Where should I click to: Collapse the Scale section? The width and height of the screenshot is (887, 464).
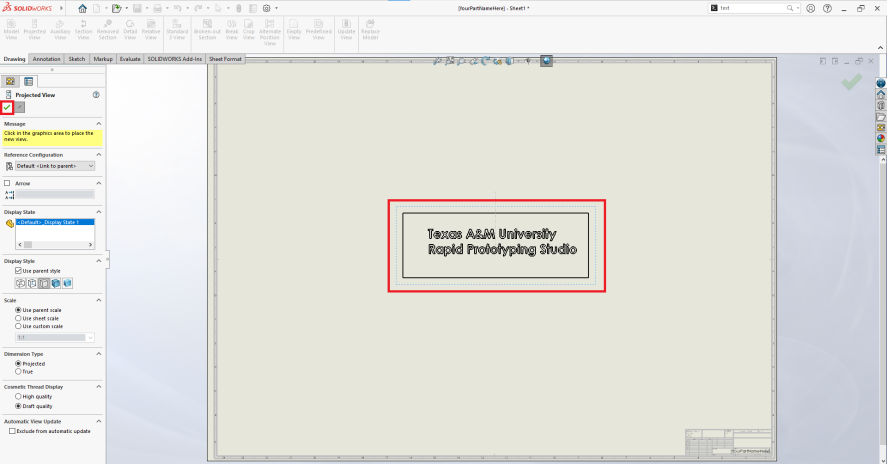pyautogui.click(x=98, y=299)
